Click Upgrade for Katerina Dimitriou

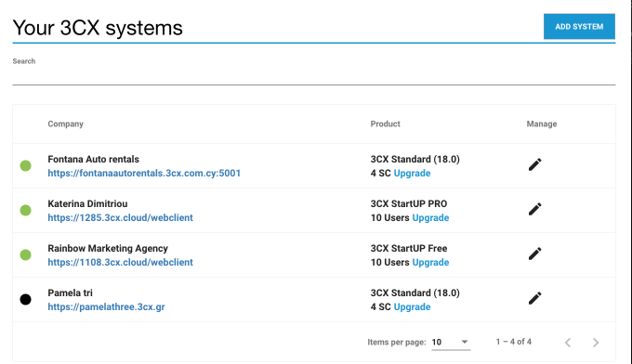430,218
